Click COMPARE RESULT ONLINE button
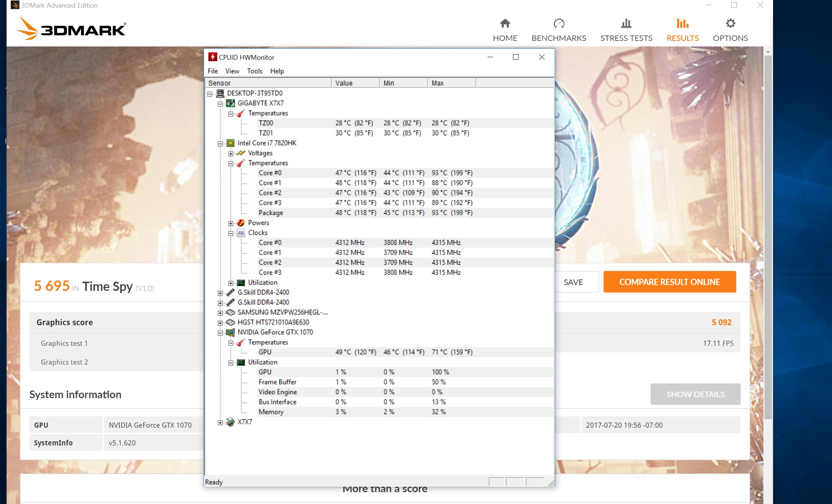Image resolution: width=832 pixels, height=504 pixels. pyautogui.click(x=670, y=282)
